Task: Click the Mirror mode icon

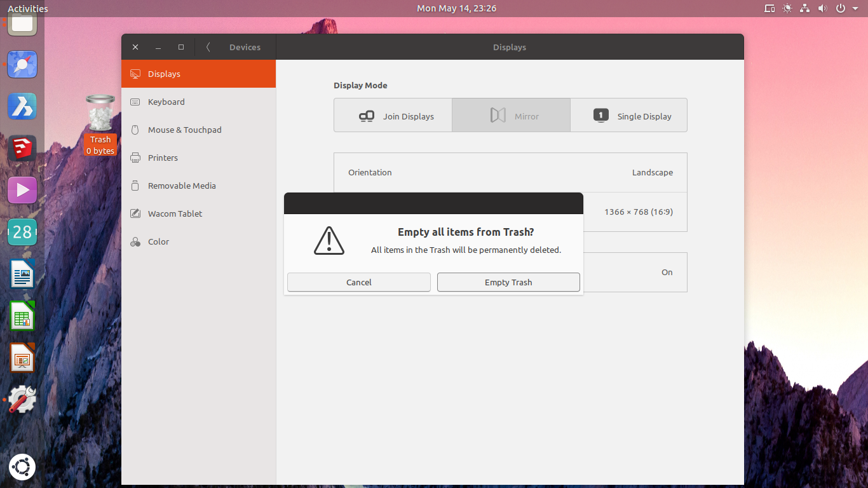Action: [498, 115]
